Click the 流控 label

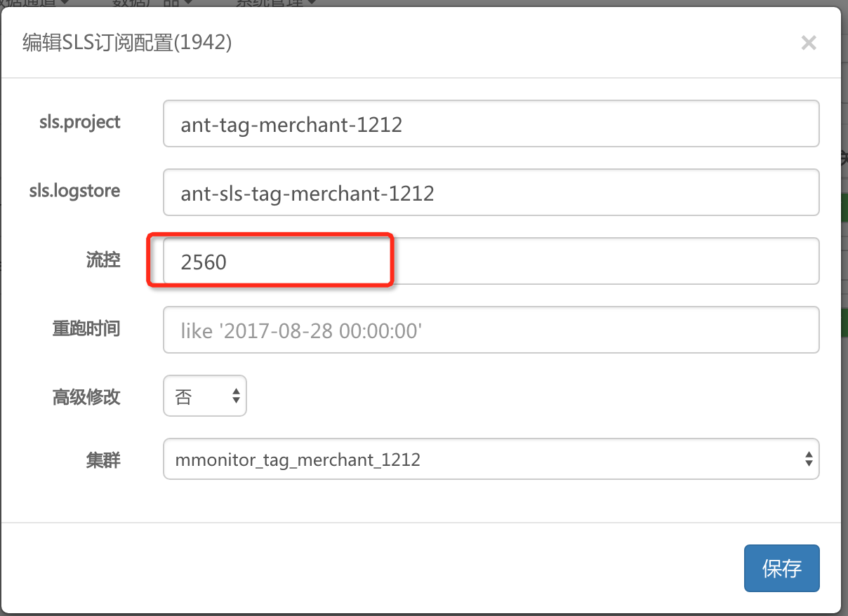click(x=103, y=260)
